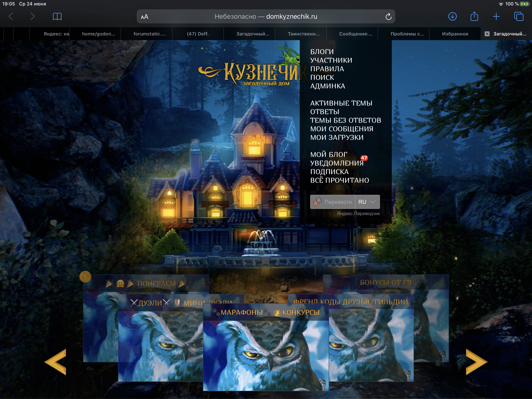Tap the red 47 notification badge
532x399 pixels.
point(364,158)
